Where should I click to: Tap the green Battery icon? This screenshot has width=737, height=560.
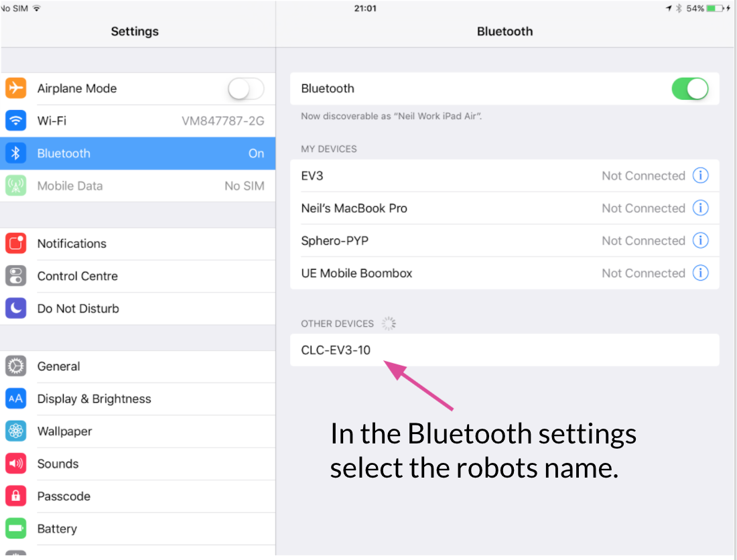pyautogui.click(x=15, y=529)
